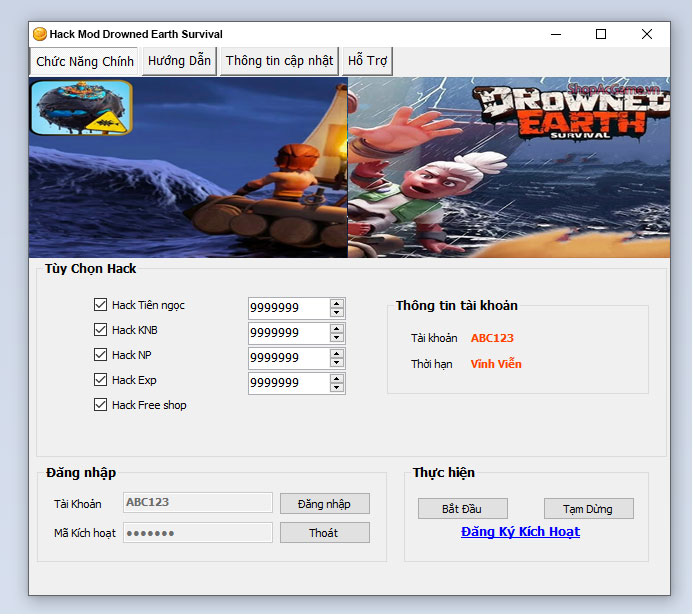Start the hack with Bắt Đầu
Screen dimensions: 693x616
pos(462,509)
